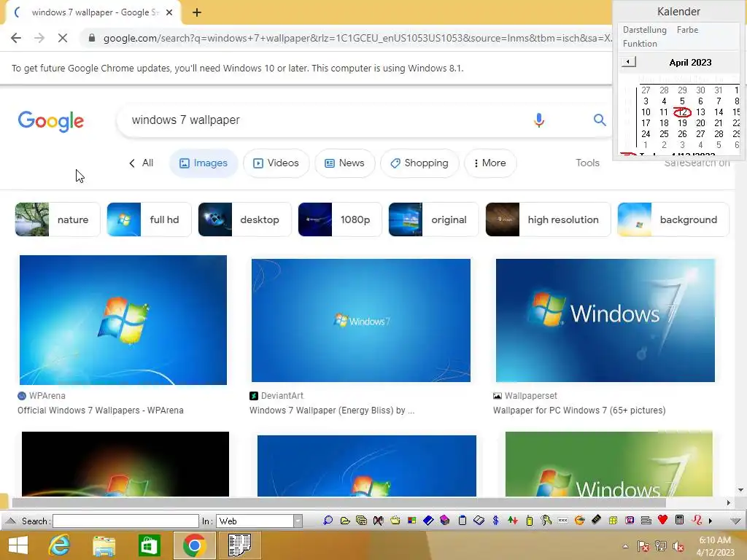Viewport: 747px width, 560px height.
Task: Click the volume icon in system tray
Action: pos(678,546)
